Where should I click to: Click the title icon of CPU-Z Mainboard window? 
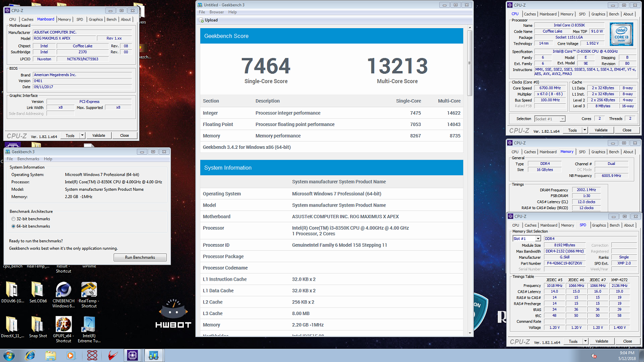[x=8, y=10]
